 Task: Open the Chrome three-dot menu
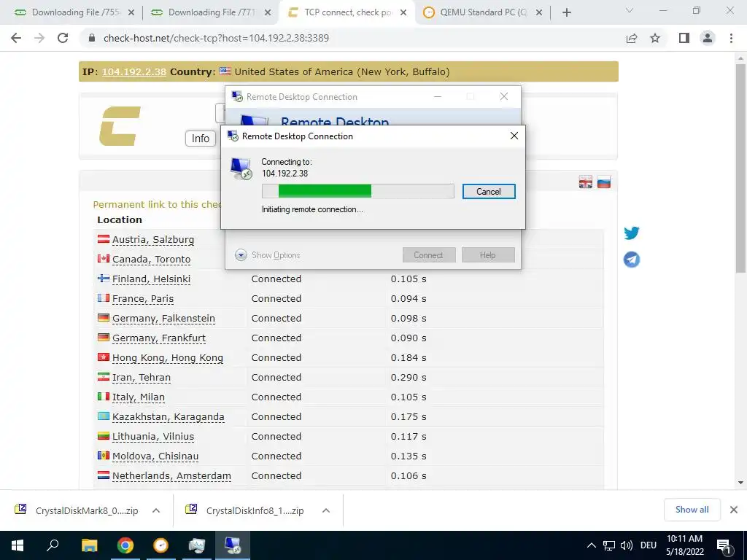[x=731, y=38]
